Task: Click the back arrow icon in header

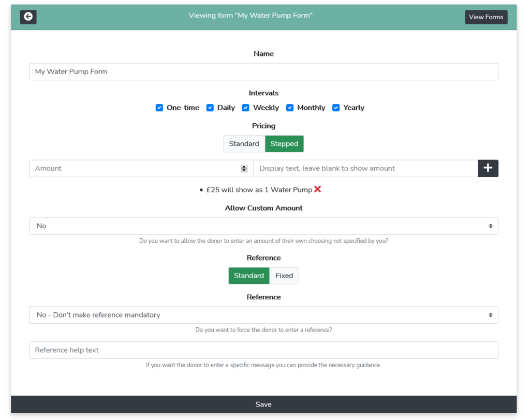Action: click(28, 17)
